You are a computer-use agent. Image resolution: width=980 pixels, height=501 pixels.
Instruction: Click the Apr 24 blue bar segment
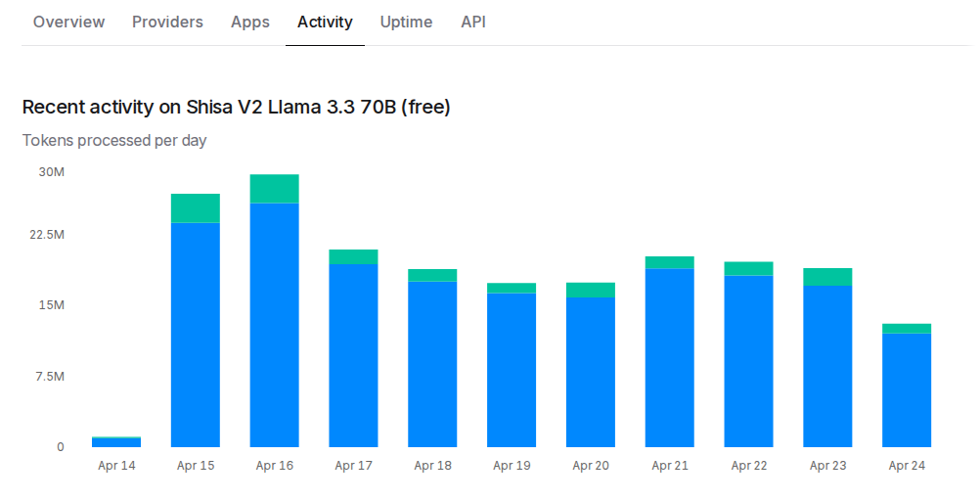[907, 390]
